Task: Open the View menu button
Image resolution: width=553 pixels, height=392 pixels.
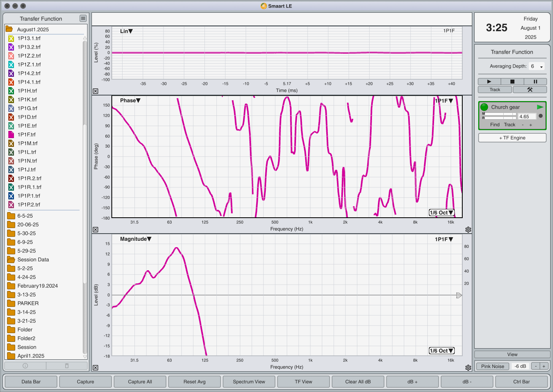Action: (512, 354)
